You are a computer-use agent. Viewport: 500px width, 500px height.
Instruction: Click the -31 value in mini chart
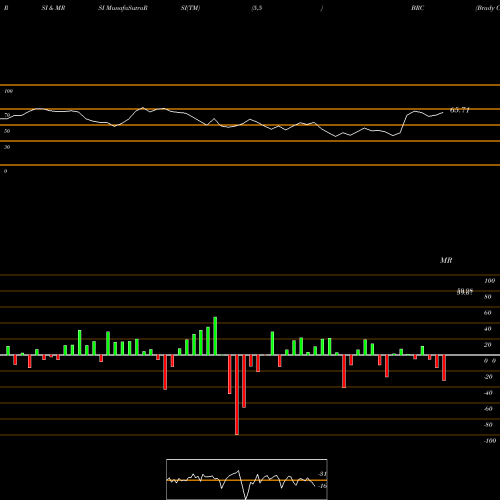pos(323,474)
